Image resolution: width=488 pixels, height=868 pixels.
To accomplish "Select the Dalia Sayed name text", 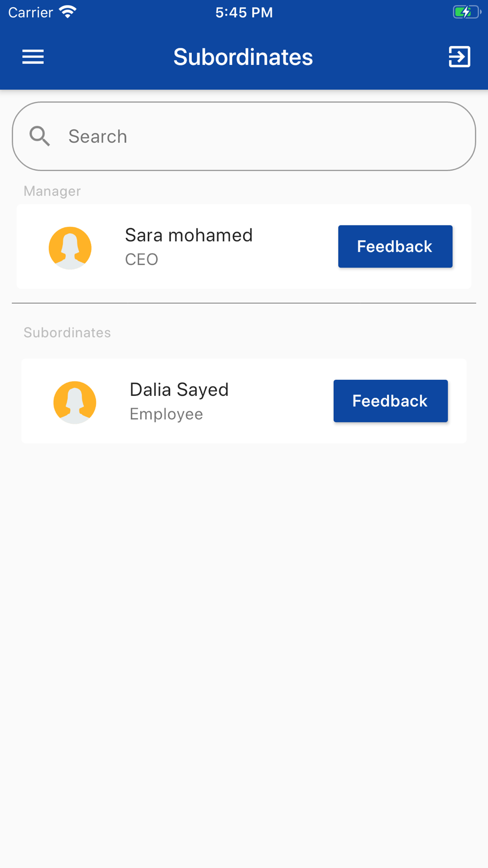I will (x=179, y=390).
